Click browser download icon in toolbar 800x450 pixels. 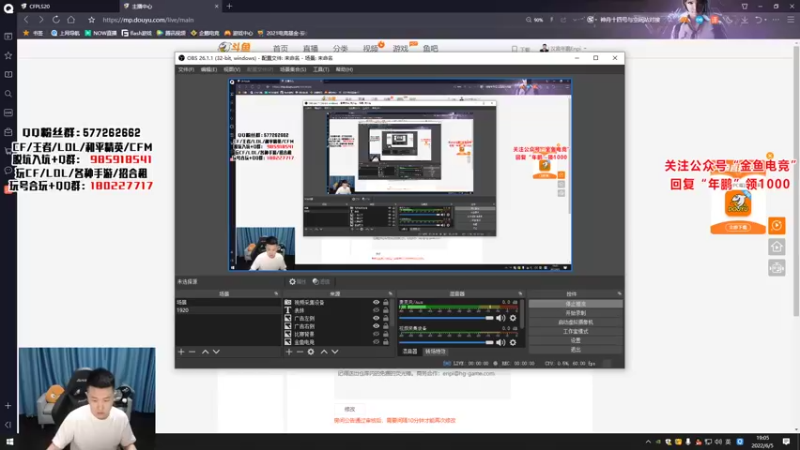(744, 20)
